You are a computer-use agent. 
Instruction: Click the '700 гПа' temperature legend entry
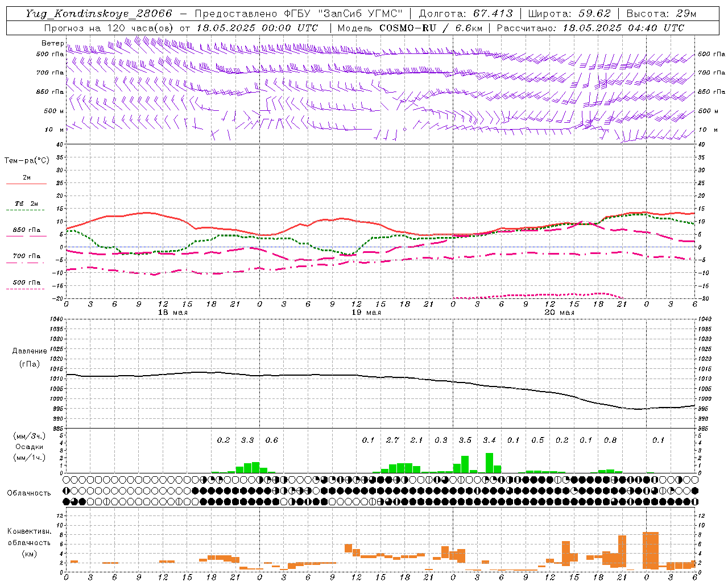(x=27, y=256)
